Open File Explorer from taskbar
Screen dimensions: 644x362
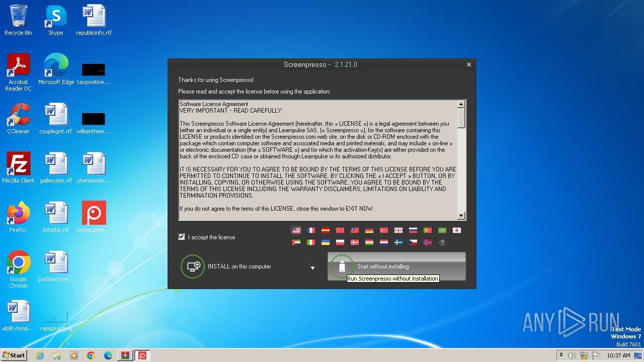57,355
